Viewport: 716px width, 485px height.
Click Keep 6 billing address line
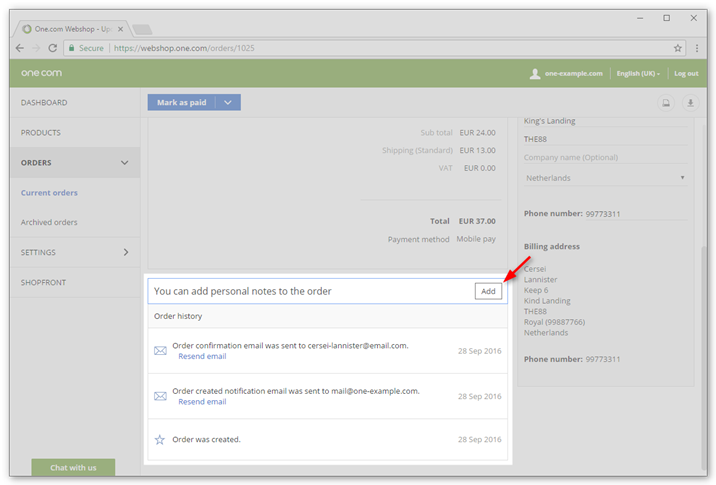coord(536,290)
